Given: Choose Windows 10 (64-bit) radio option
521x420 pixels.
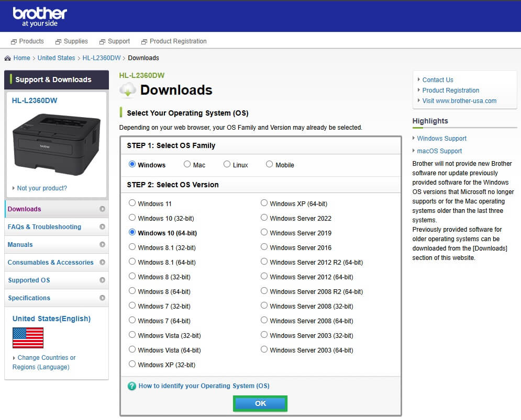Looking at the screenshot, I should coord(132,232).
